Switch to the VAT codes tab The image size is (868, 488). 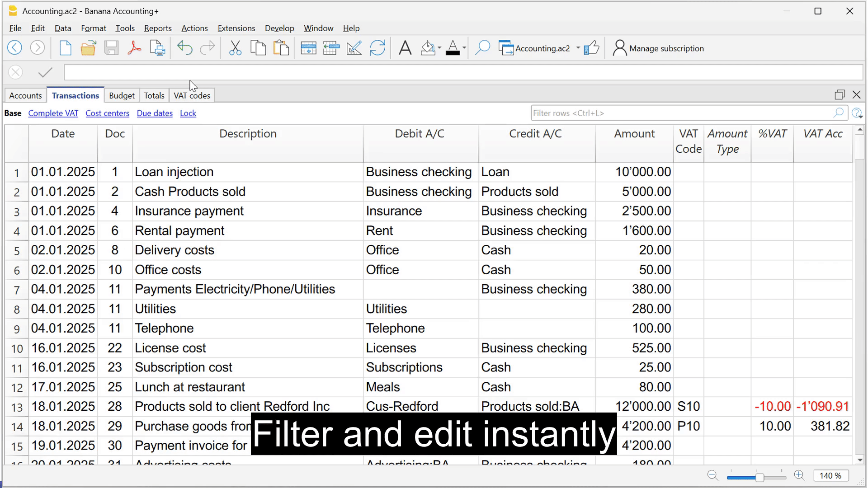pos(192,96)
